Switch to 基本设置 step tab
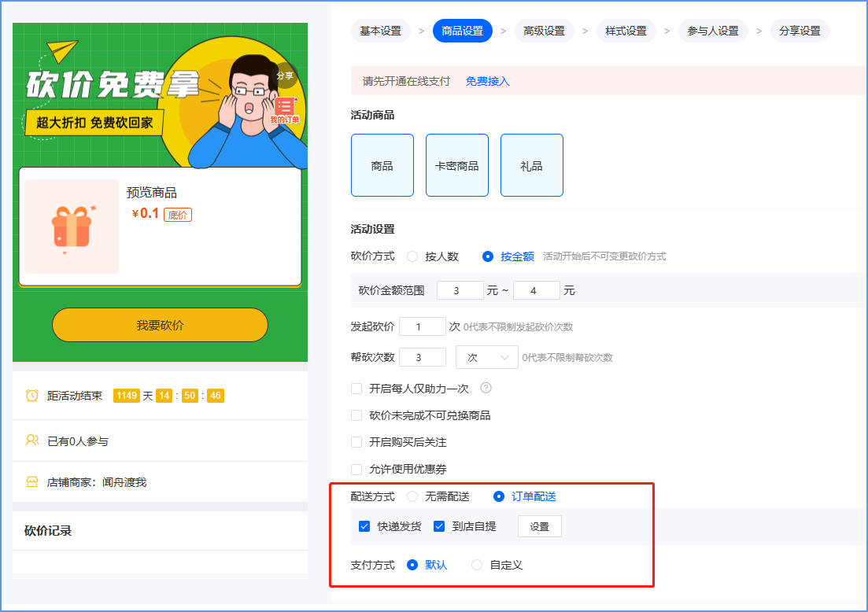This screenshot has width=868, height=612. [381, 31]
